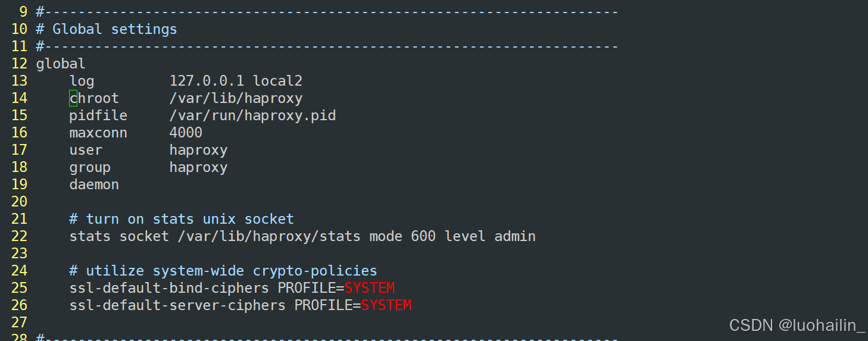
Task: Click red SYSTEM on ssl-default-bind-ciphers line
Action: 369,288
